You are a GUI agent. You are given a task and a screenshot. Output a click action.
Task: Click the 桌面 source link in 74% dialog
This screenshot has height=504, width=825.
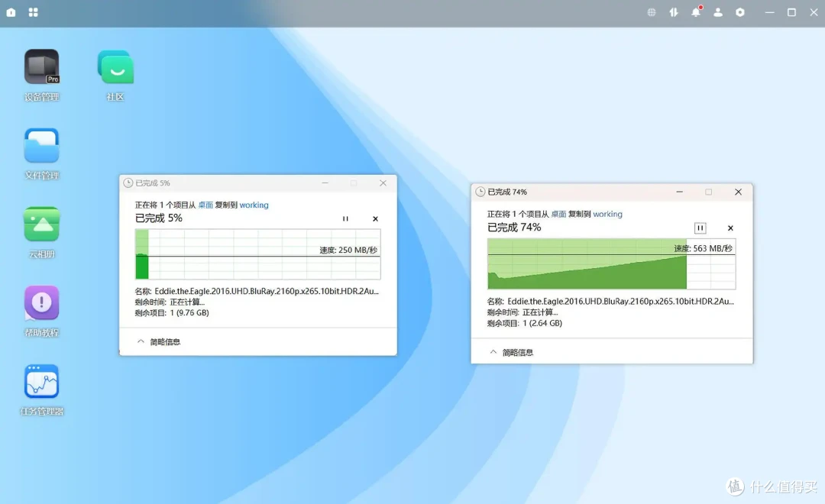tap(558, 214)
